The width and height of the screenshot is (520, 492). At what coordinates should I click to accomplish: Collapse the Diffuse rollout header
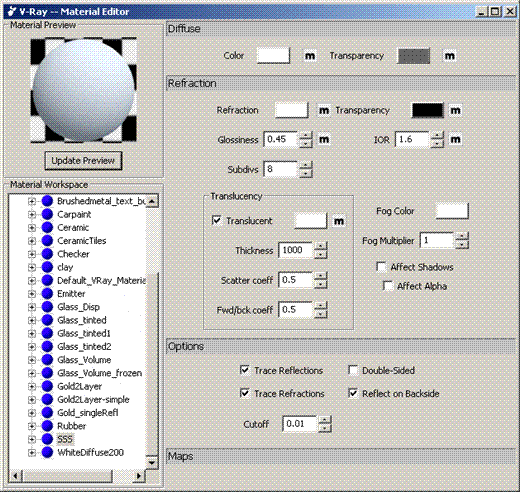pos(341,29)
